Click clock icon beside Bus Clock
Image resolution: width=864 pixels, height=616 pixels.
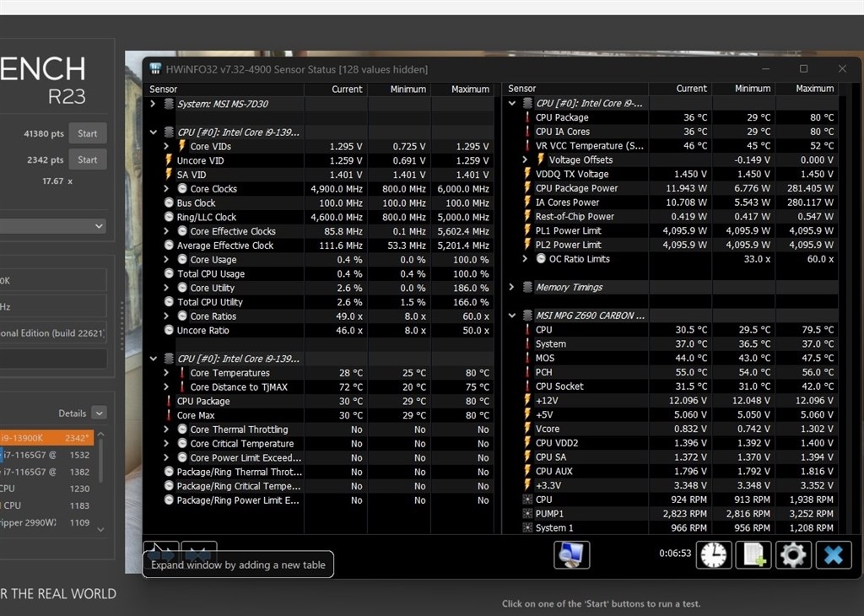169,203
